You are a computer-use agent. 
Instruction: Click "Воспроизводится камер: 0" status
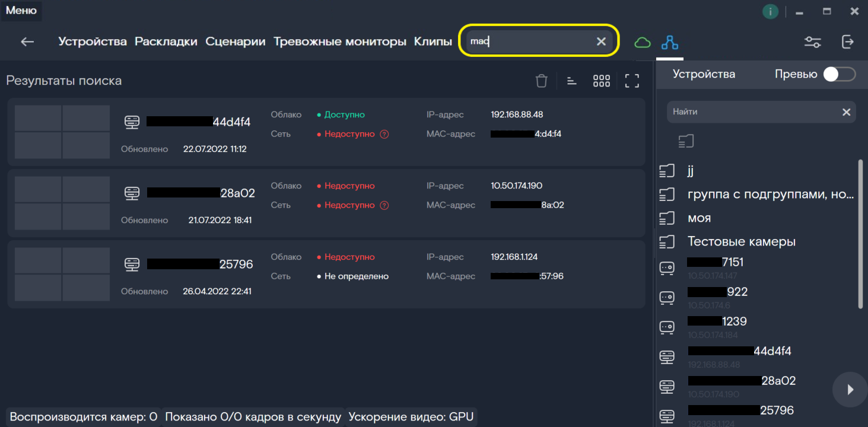pyautogui.click(x=84, y=417)
